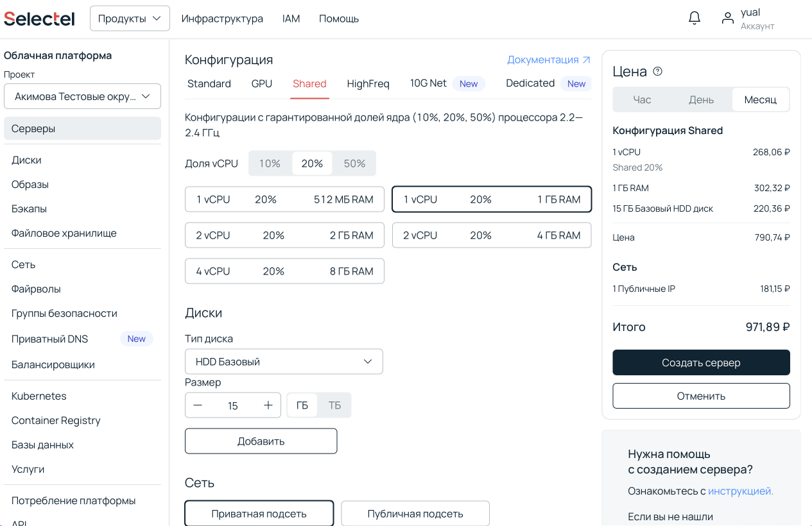Switch to the HighFreq configuration tab
Image resolution: width=812 pixels, height=526 pixels.
368,83
